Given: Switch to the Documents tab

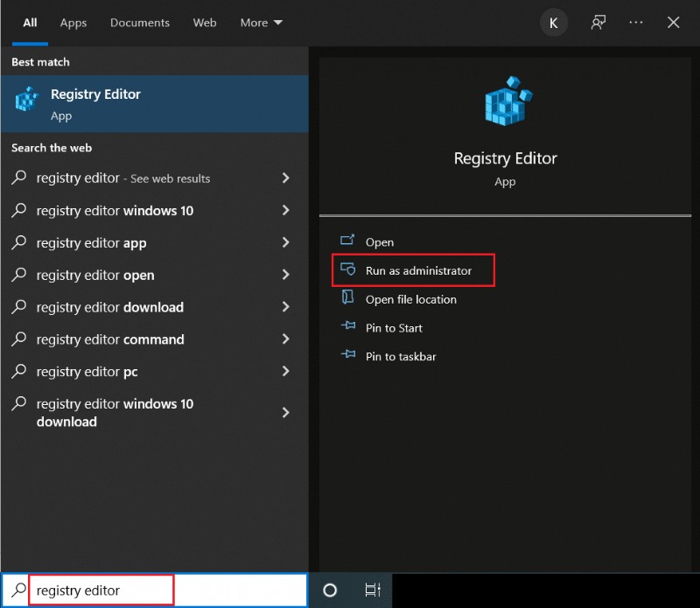Looking at the screenshot, I should pos(138,23).
